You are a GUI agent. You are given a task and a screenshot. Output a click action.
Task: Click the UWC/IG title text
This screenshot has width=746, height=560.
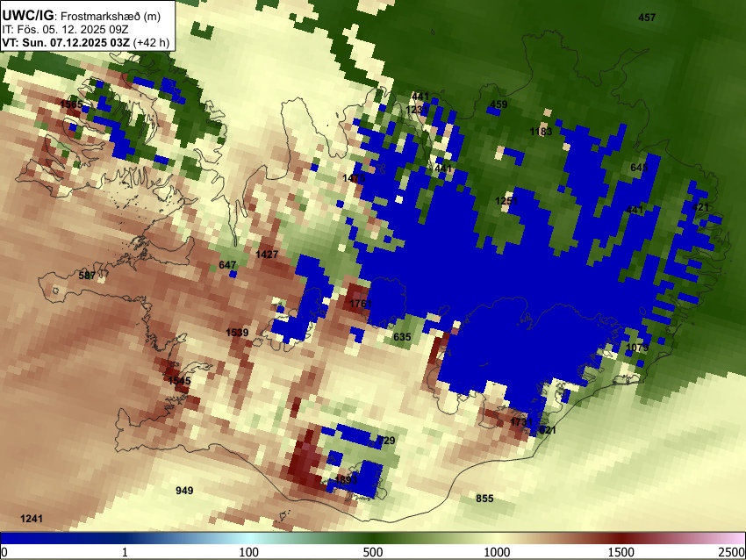point(27,15)
